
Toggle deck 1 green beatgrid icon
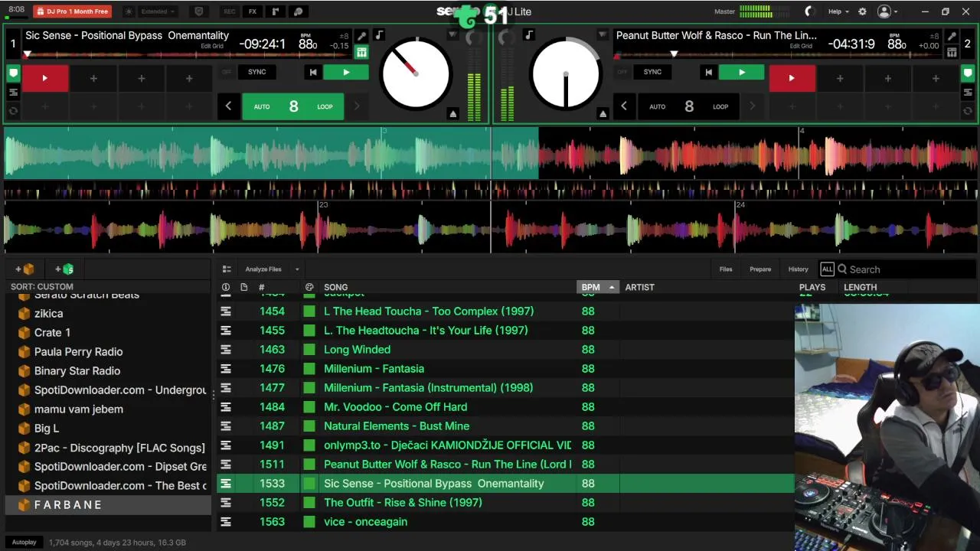[361, 52]
